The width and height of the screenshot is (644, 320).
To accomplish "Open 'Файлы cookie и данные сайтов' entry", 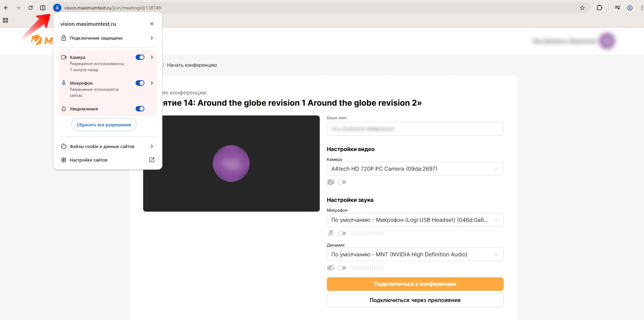I will pos(107,146).
